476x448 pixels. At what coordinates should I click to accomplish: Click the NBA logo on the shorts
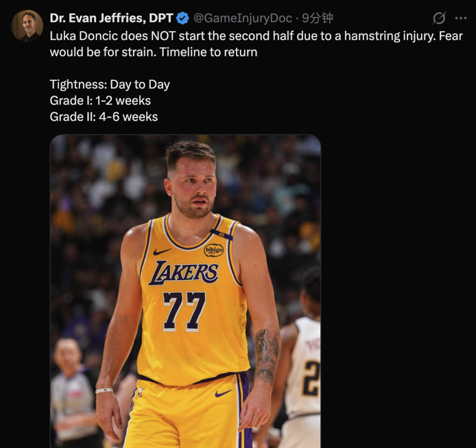click(x=140, y=391)
